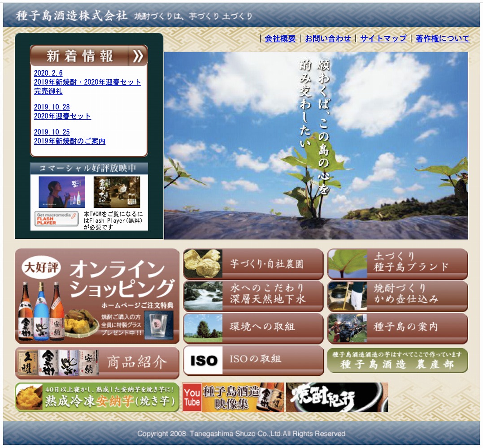Click the Flash Player requirement notice text
This screenshot has width=483, height=448.
pos(113,220)
